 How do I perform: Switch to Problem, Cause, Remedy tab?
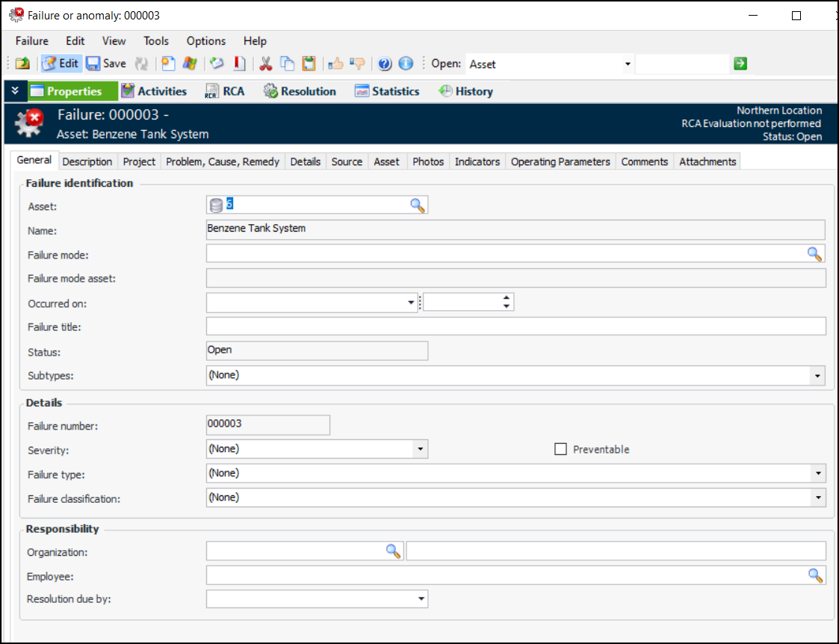223,161
